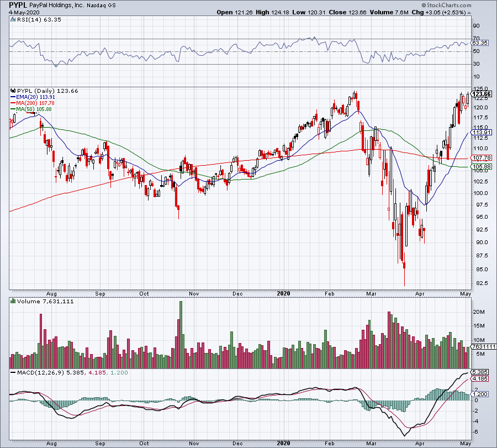Click the -6 level on MACD axis
The height and width of the screenshot is (448, 497).
point(476,432)
